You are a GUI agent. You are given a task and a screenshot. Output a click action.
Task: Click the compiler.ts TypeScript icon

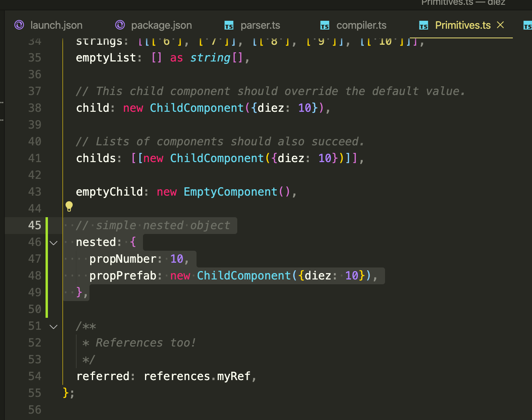point(325,26)
